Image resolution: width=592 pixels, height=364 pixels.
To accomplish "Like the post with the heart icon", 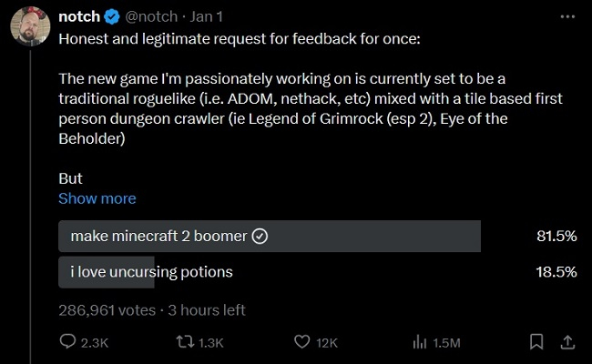I will pos(302,342).
